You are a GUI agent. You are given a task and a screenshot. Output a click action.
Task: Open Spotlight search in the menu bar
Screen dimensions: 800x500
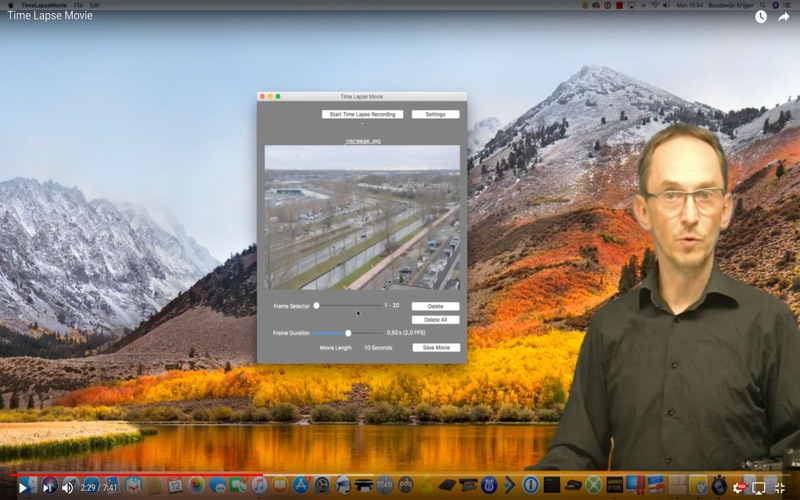point(762,5)
